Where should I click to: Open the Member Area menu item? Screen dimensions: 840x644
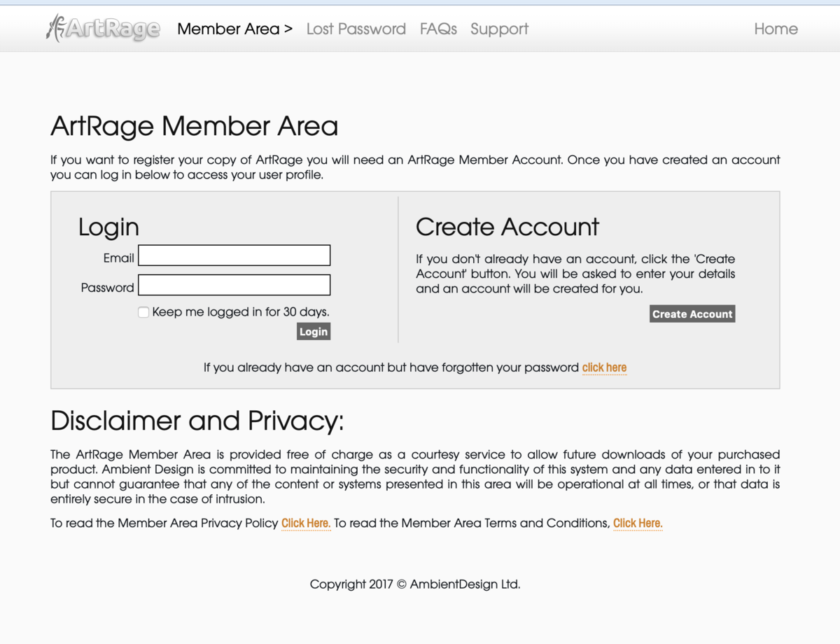click(x=235, y=29)
